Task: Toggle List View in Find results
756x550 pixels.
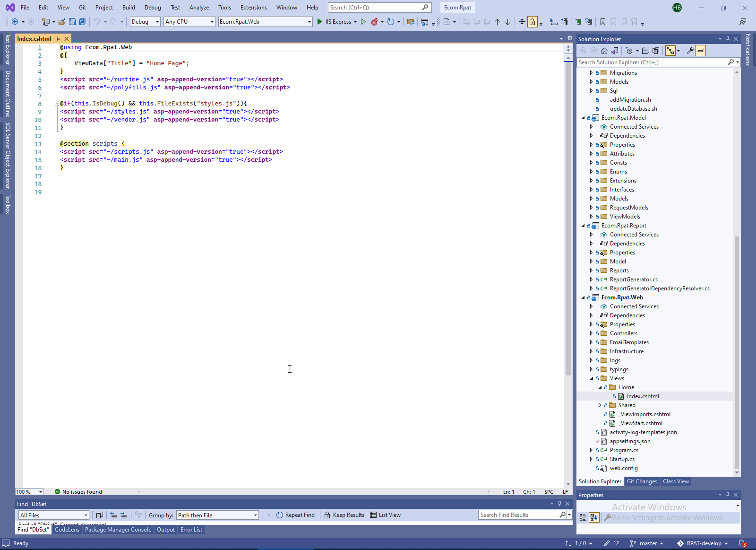Action: tap(386, 515)
